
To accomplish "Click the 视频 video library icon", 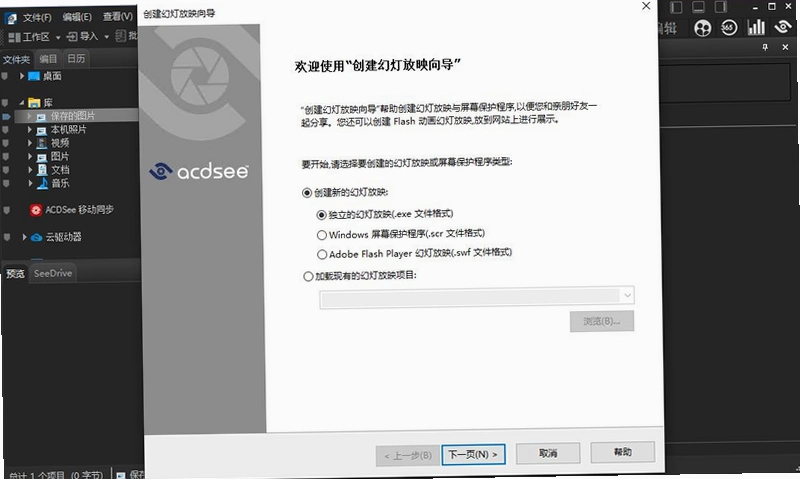I will click(x=42, y=143).
